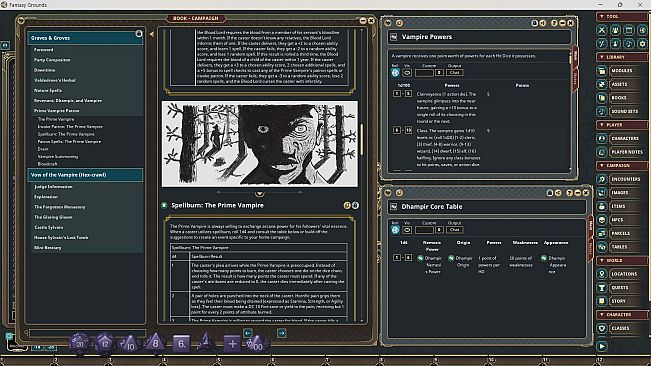Open the NPCs icon in sidebar
Screen dimensions: 651x366
(602, 220)
